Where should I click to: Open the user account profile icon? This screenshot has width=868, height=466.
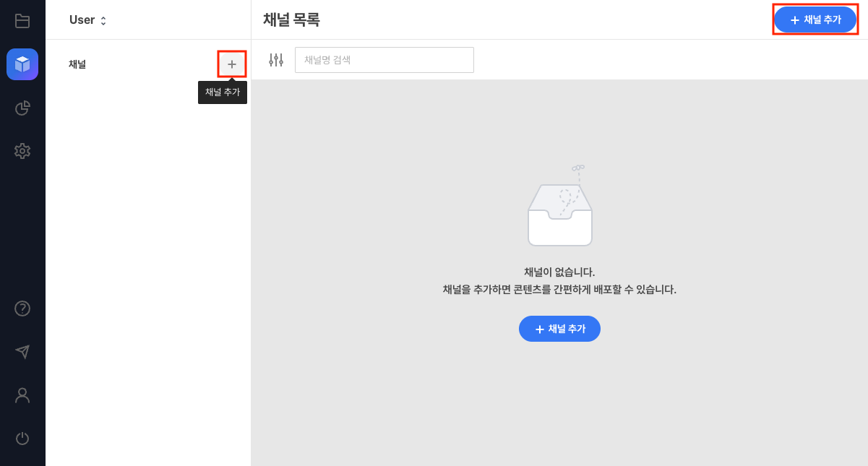[x=22, y=395]
